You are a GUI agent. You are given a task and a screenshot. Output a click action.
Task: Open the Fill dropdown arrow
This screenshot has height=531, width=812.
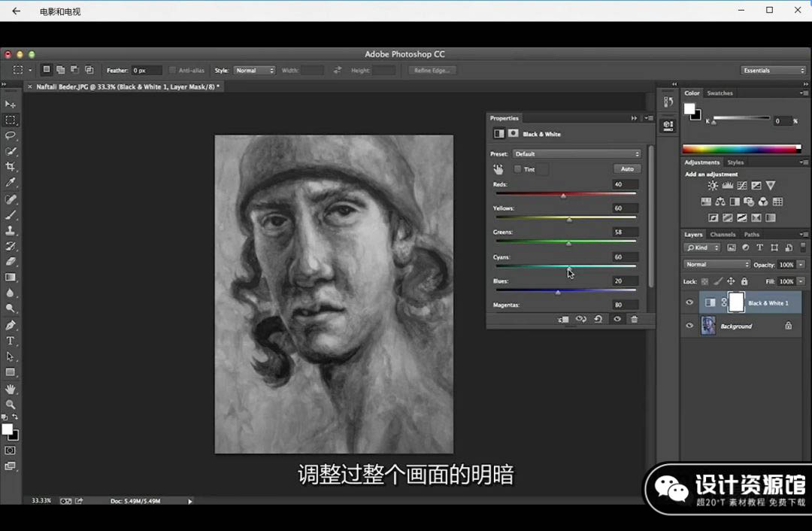pyautogui.click(x=801, y=281)
